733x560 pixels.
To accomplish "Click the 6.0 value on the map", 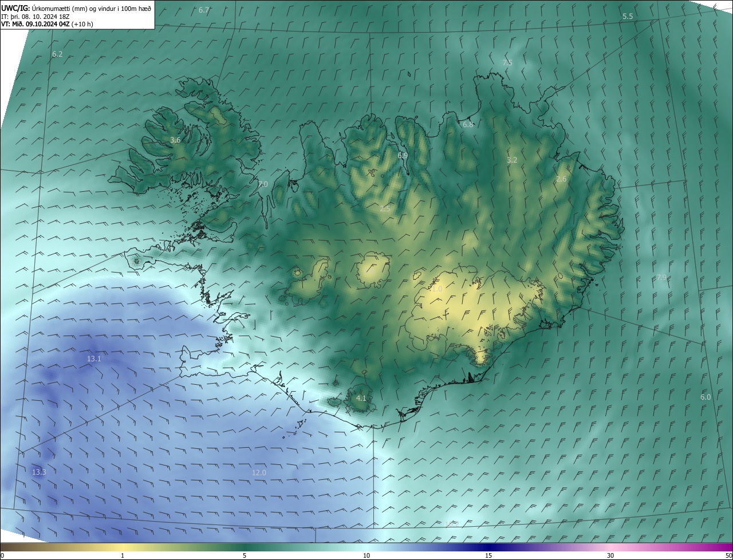I will [706, 397].
